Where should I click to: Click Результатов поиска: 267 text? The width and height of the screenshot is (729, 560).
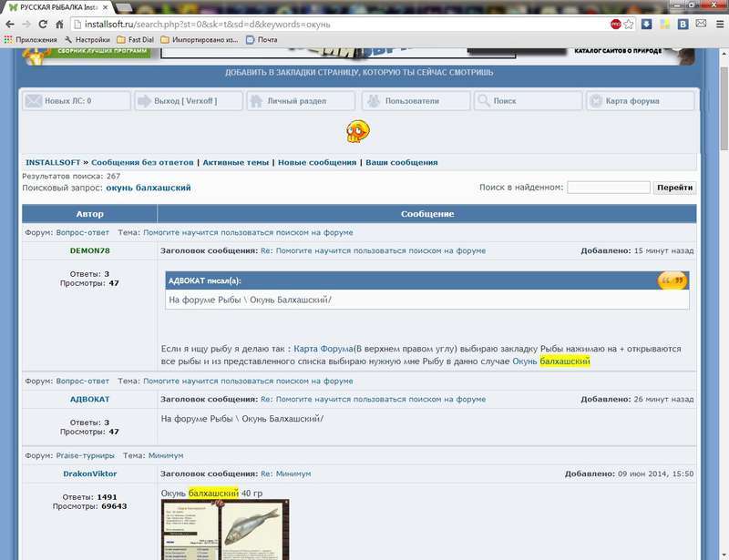click(x=71, y=177)
